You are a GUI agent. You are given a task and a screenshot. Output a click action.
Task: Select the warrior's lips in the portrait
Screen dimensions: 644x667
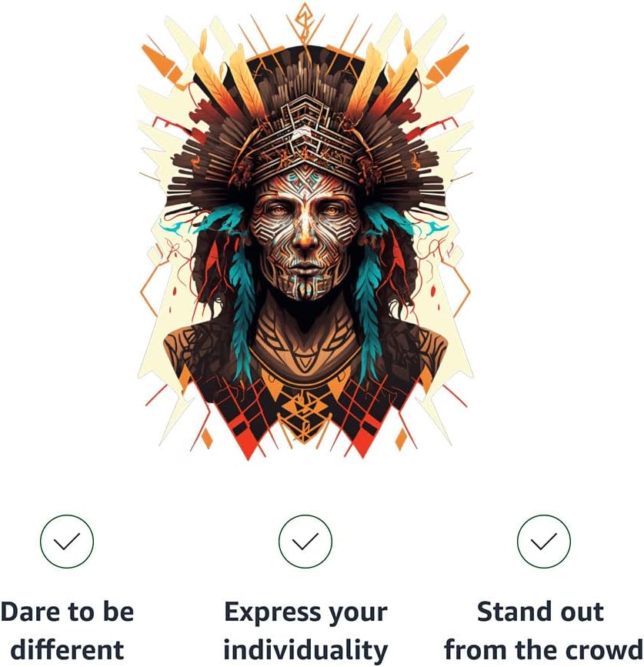(x=305, y=268)
